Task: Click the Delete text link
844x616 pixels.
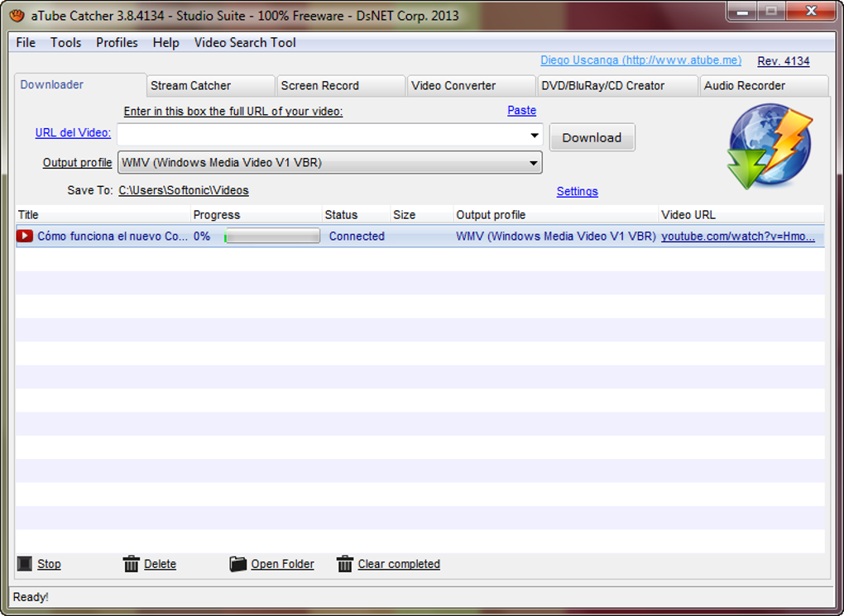Action: point(160,564)
